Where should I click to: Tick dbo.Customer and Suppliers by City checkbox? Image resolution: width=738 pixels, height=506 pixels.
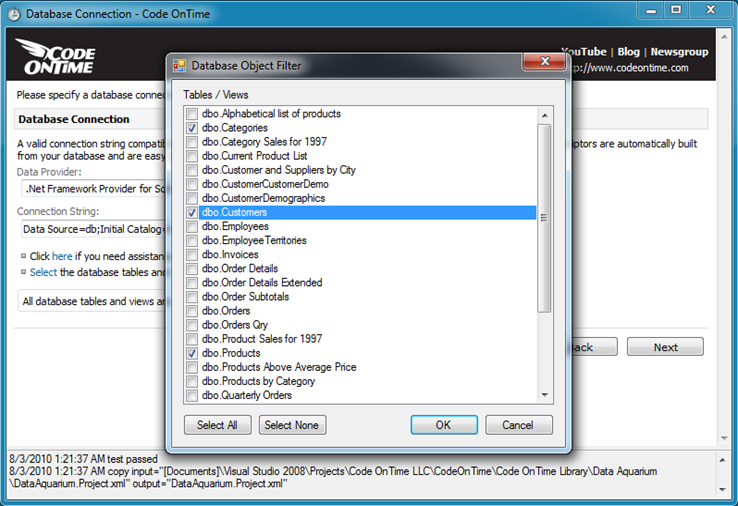click(x=192, y=170)
